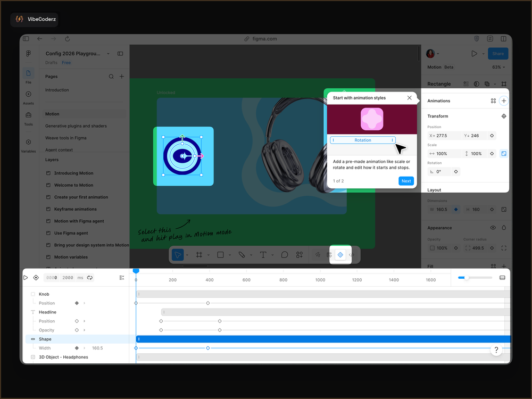Select the Rectangle shape tool
This screenshot has width=532, height=399.
[x=220, y=255]
